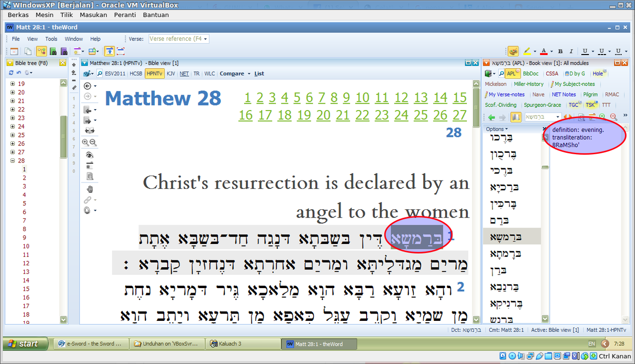
Task: Toggle the blue-arrow sync button in main toolbar
Action: click(x=109, y=51)
